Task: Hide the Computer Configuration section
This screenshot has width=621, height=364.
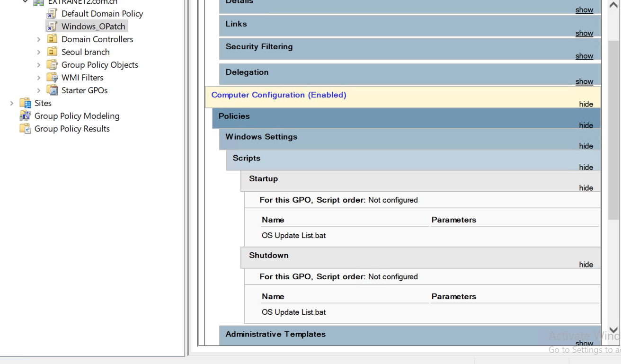Action: coord(586,104)
